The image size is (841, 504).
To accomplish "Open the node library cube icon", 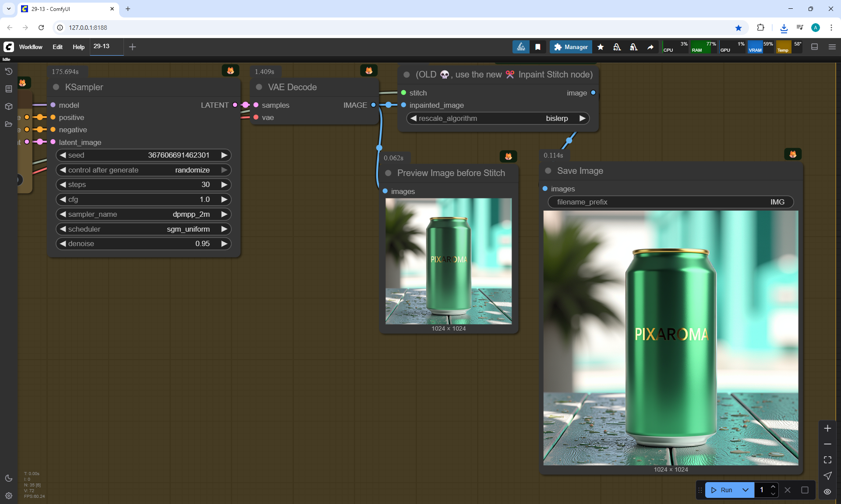I will click(x=8, y=106).
